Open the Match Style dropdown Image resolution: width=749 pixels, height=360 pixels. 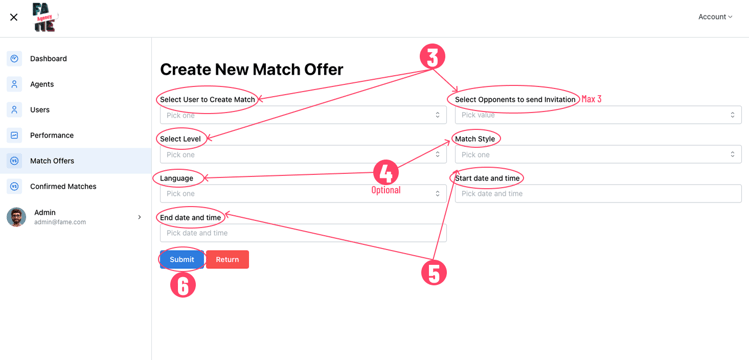pos(599,155)
